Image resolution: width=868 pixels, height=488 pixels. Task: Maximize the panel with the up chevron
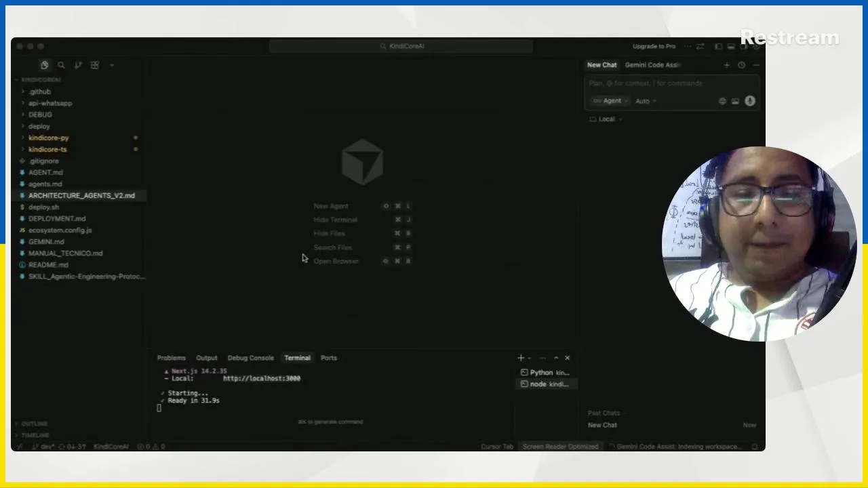556,358
